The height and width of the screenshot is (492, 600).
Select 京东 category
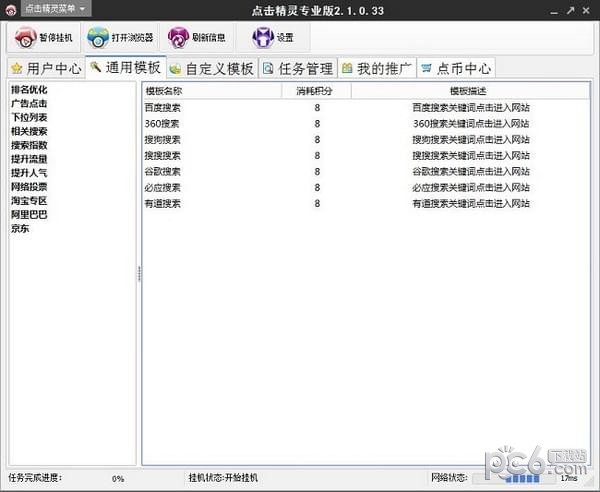coord(20,228)
